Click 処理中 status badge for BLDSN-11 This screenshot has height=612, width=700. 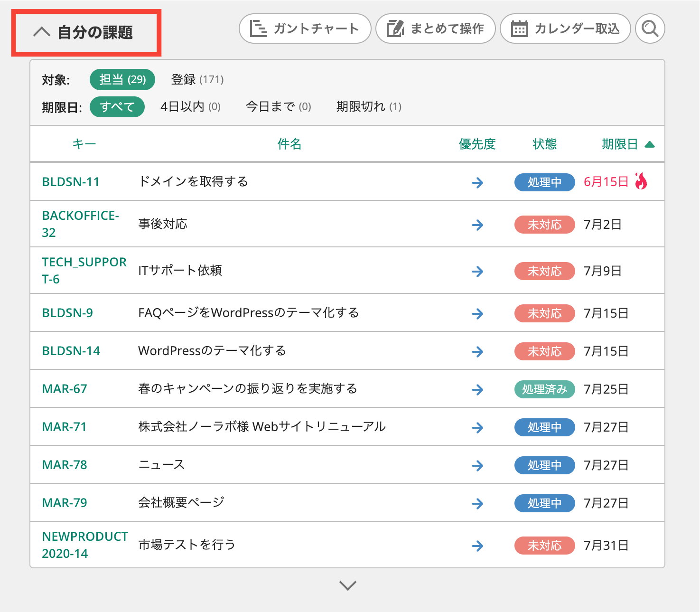[544, 182]
